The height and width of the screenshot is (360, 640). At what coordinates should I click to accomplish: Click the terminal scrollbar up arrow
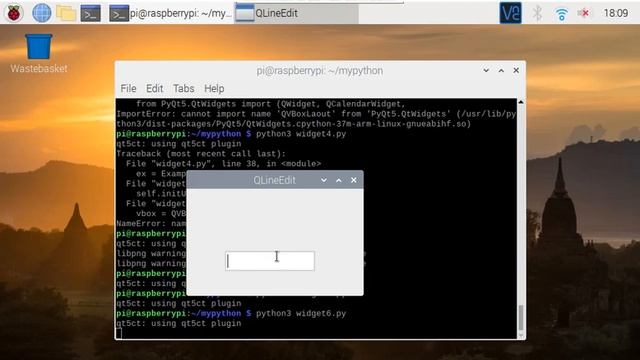click(521, 102)
